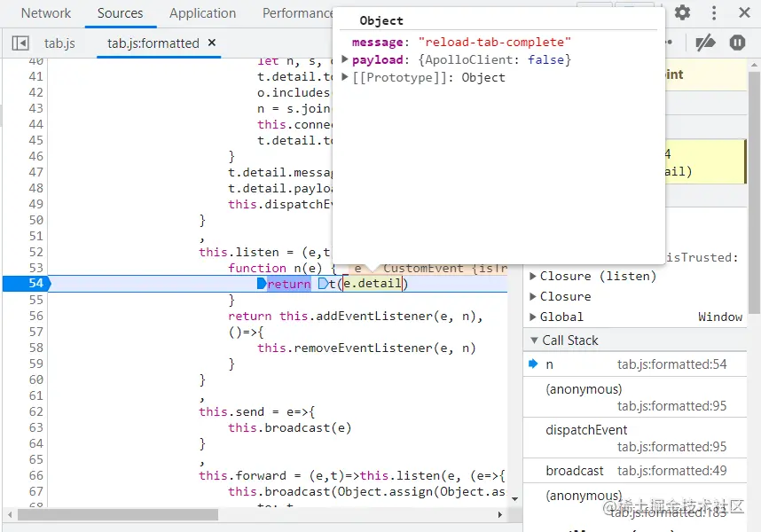761x532 pixels.
Task: Switch to the Network tab
Action: (x=45, y=13)
